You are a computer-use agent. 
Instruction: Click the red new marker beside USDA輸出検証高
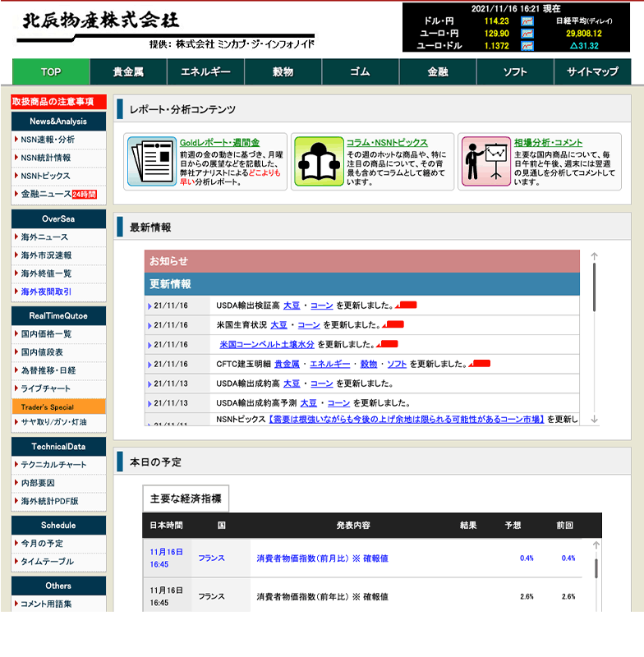coord(406,306)
